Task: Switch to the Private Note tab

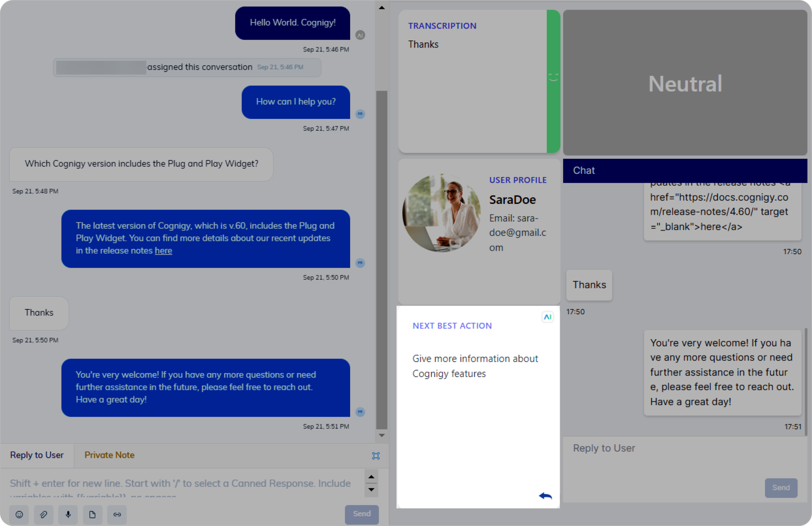Action: click(x=109, y=455)
